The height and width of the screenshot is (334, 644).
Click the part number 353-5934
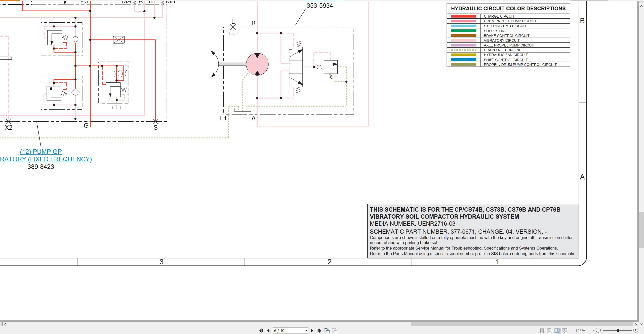tap(320, 6)
